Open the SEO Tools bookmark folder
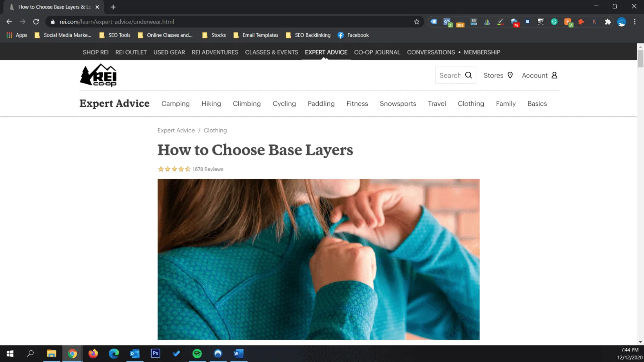This screenshot has height=362, width=644. pyautogui.click(x=115, y=35)
